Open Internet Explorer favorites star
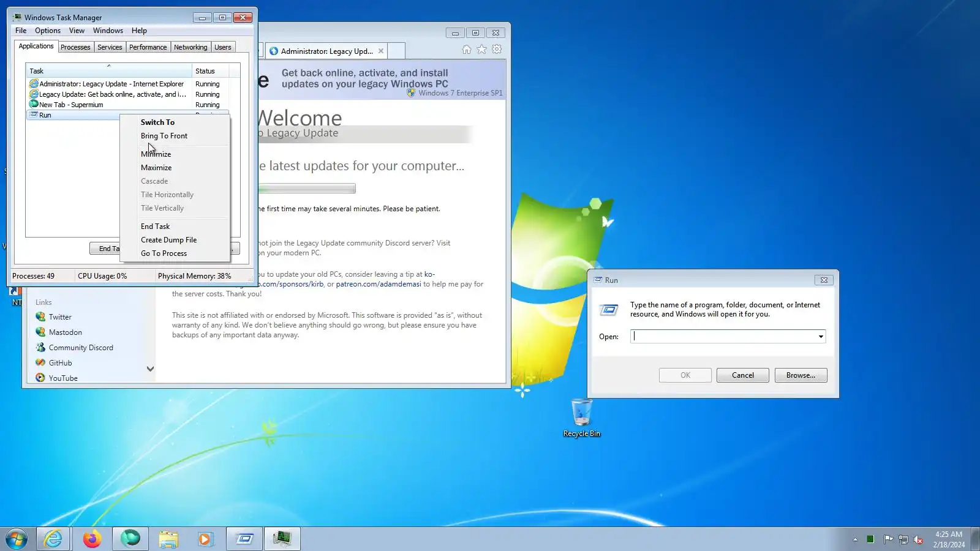The width and height of the screenshot is (980, 551). tap(482, 50)
